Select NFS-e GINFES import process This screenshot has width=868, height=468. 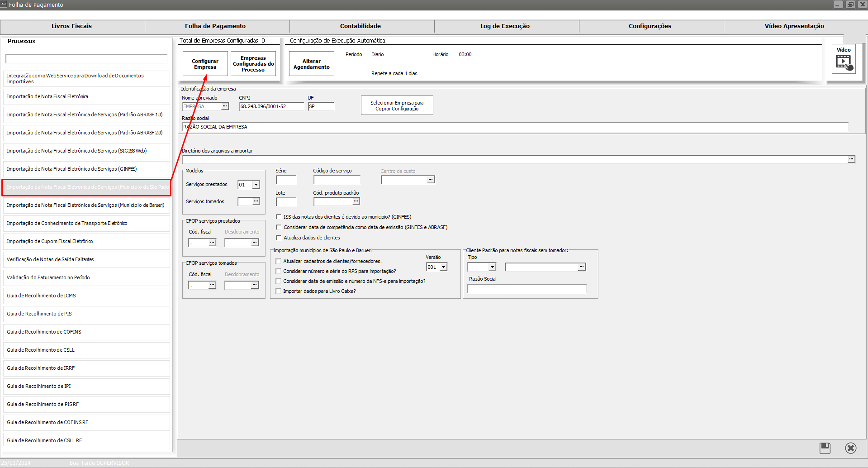point(86,169)
